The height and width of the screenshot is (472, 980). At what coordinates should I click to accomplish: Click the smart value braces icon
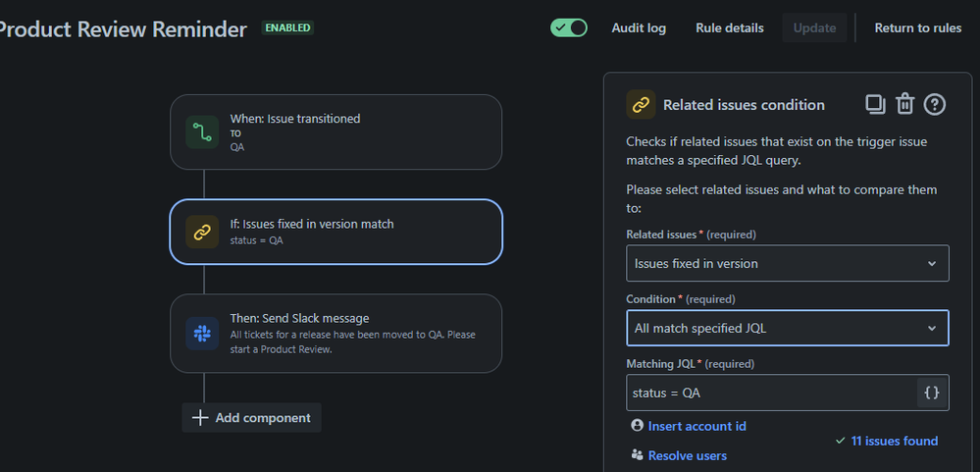pos(932,393)
